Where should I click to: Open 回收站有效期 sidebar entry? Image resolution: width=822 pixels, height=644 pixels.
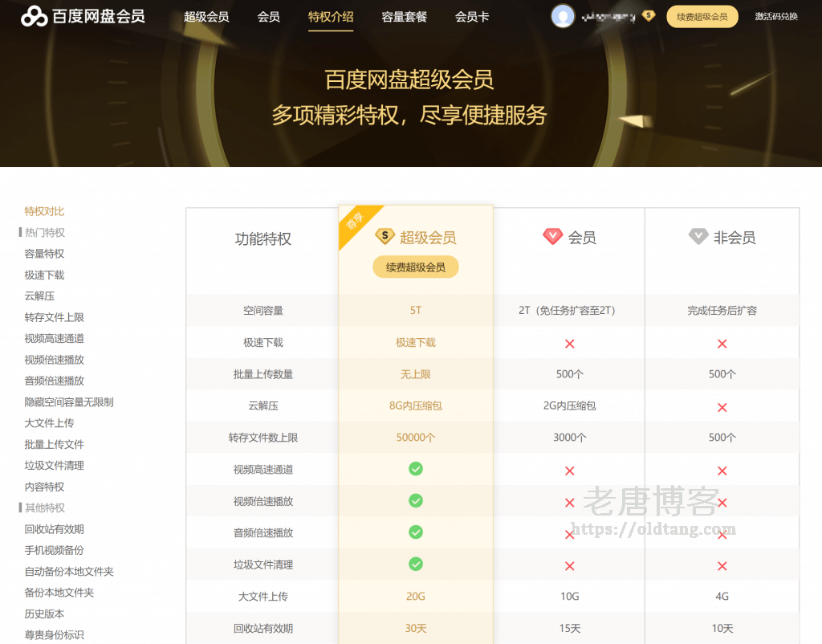pos(54,529)
